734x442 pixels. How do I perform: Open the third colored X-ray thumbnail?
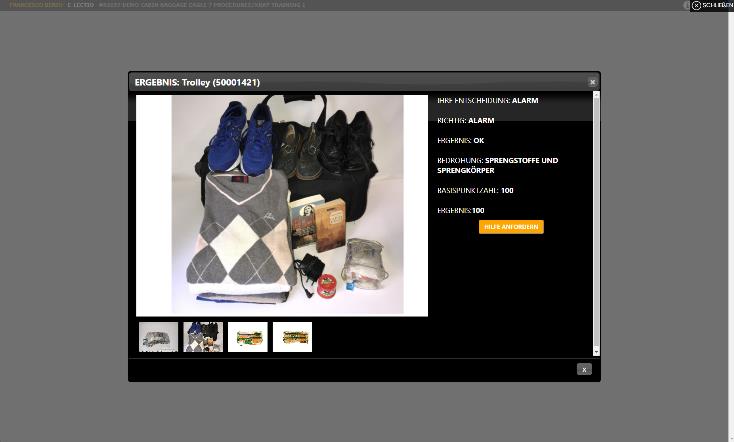click(x=248, y=337)
